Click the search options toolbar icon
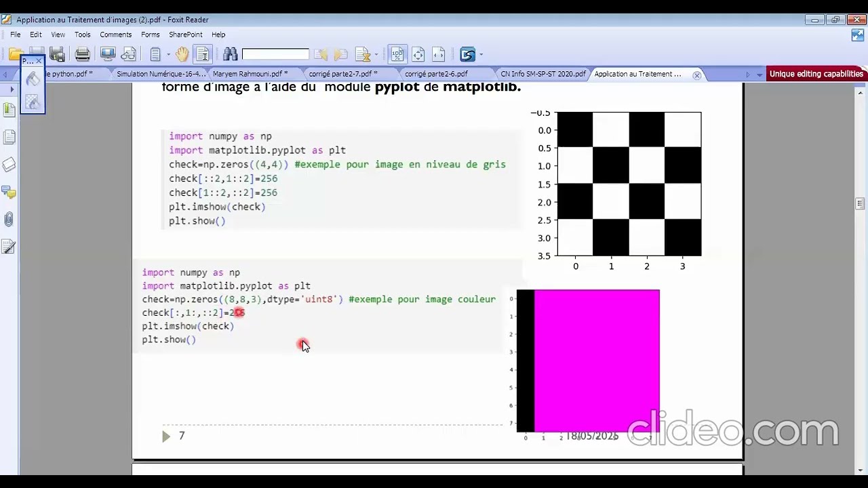This screenshot has height=488, width=868. 363,54
